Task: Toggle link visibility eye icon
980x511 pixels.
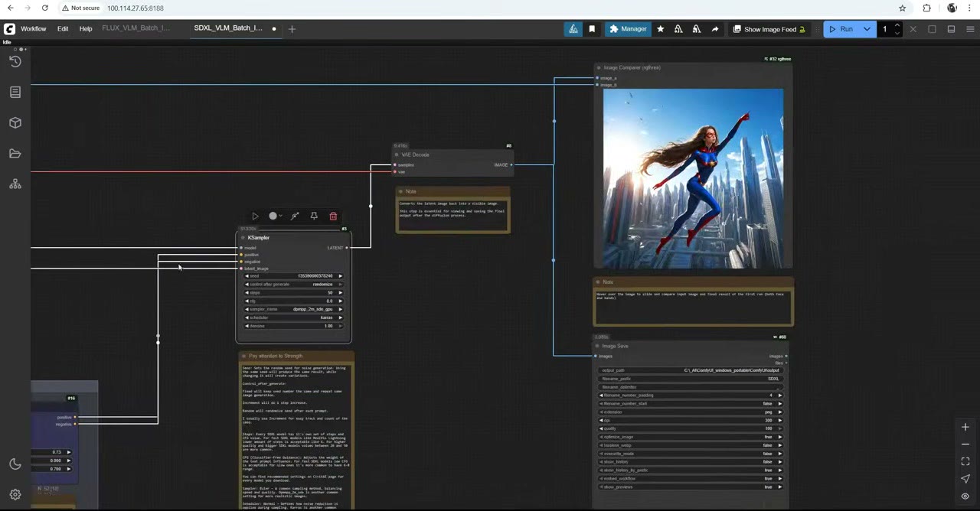Action: tap(965, 496)
